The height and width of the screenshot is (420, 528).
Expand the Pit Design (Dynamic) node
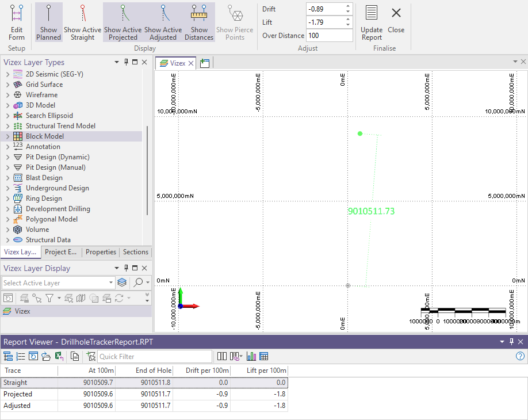7,157
